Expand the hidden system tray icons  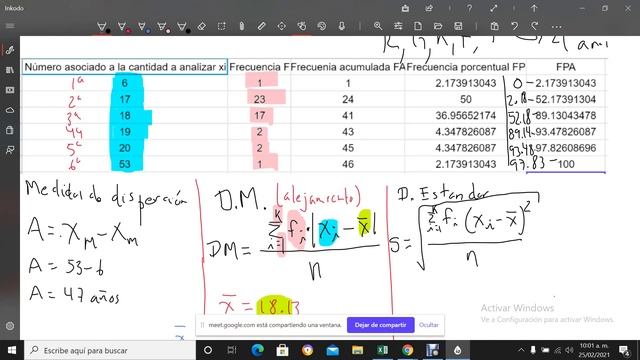[521, 350]
